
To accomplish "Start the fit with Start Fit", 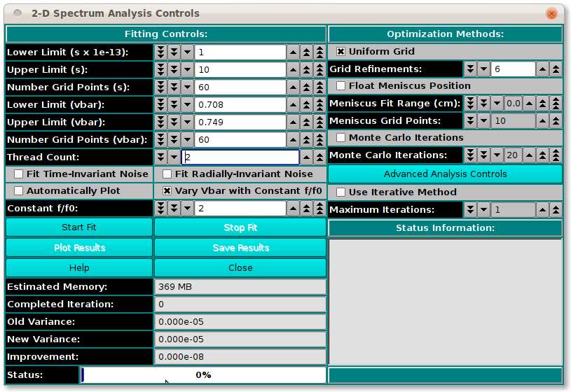I will point(79,227).
